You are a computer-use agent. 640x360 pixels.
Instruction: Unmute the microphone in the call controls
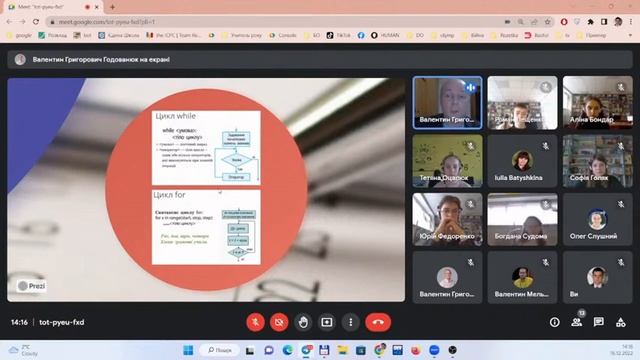pos(256,322)
